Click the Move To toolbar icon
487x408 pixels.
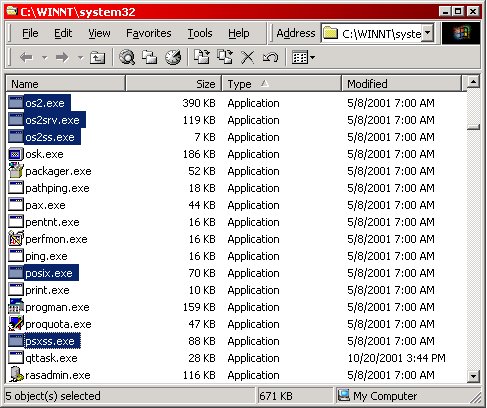(202, 57)
